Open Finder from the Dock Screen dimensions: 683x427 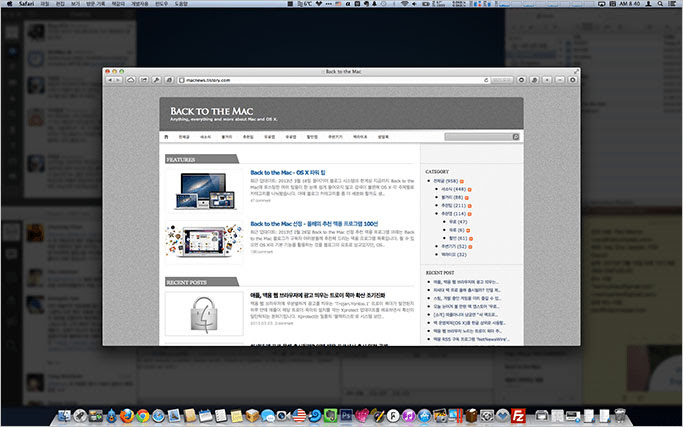point(64,415)
